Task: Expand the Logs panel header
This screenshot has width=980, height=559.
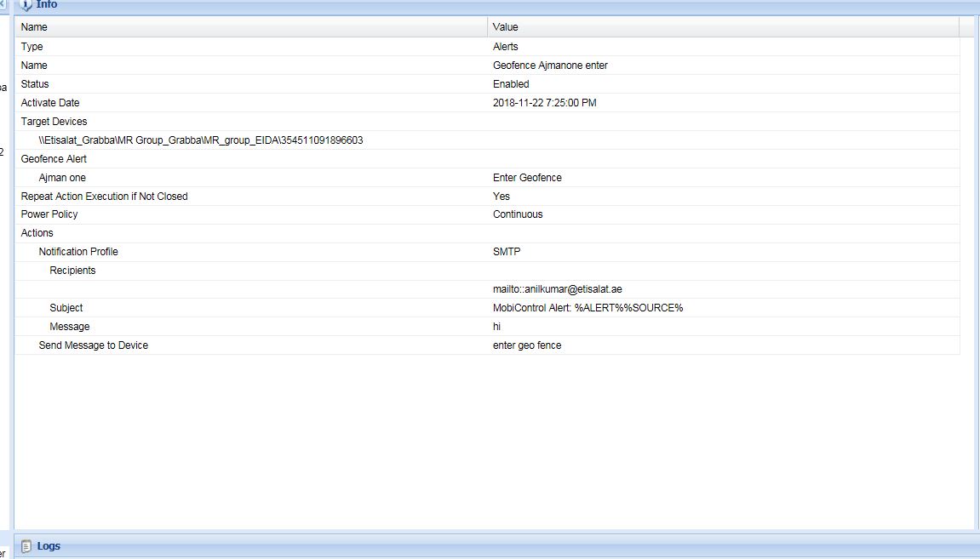Action: click(49, 545)
